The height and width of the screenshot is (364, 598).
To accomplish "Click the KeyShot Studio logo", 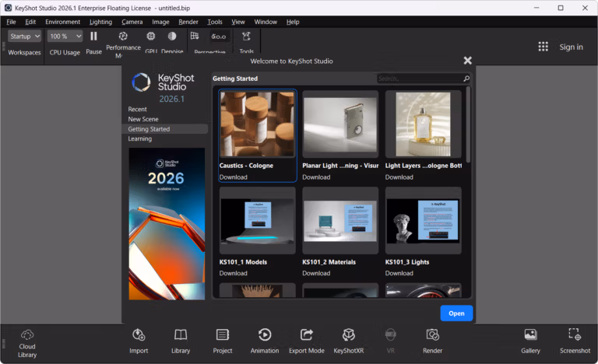I will pyautogui.click(x=164, y=82).
